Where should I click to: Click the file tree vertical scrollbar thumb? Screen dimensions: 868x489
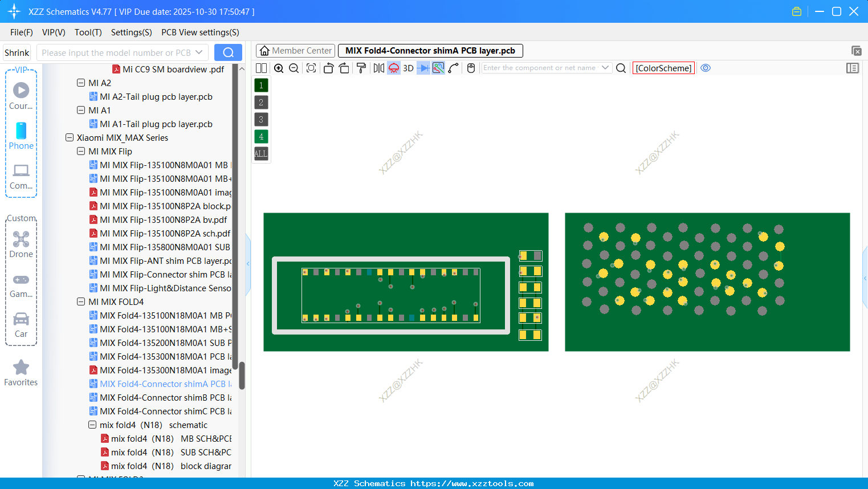pyautogui.click(x=242, y=376)
